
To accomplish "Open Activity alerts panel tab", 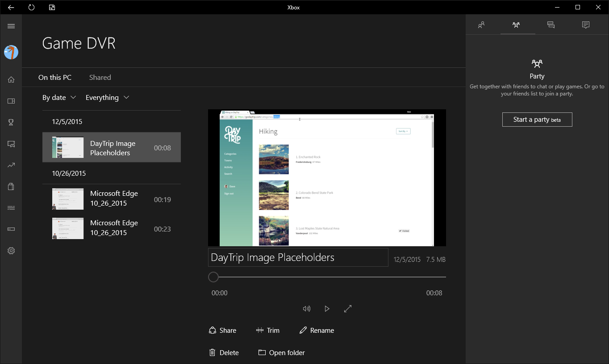I will click(x=586, y=25).
